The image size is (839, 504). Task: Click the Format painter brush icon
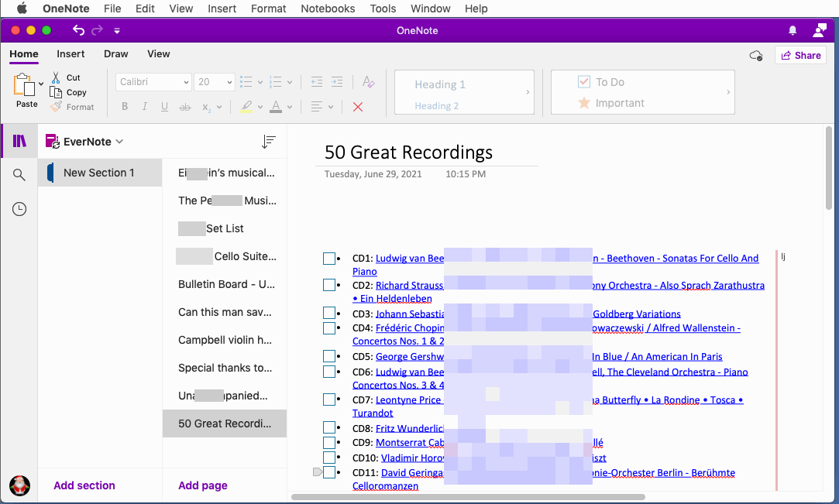tap(56, 106)
